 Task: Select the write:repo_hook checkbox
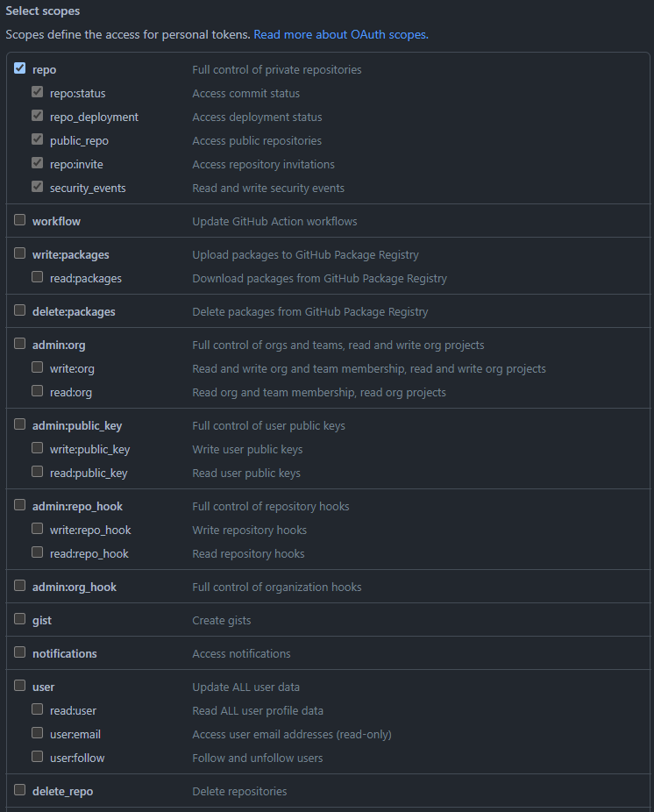(38, 529)
